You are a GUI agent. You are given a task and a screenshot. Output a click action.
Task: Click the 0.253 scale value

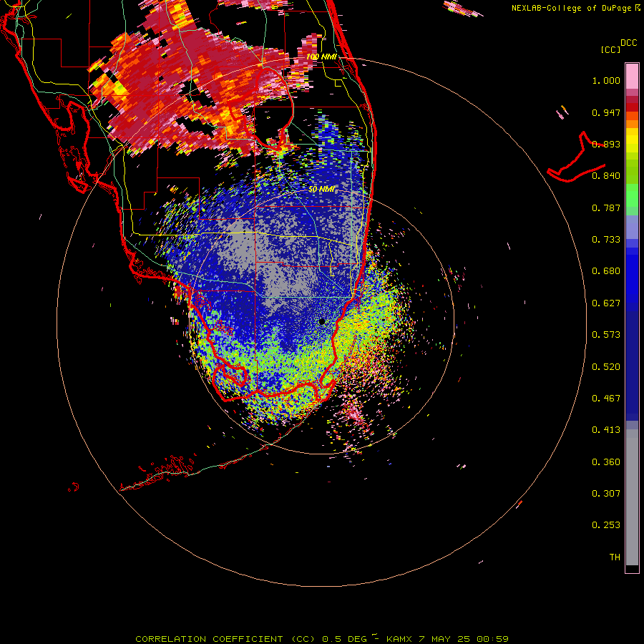[x=606, y=525]
